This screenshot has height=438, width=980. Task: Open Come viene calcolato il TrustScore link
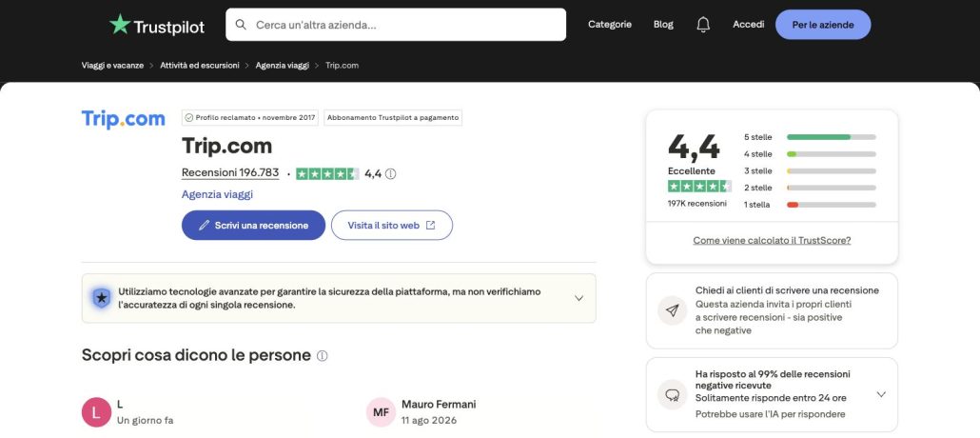pos(772,240)
